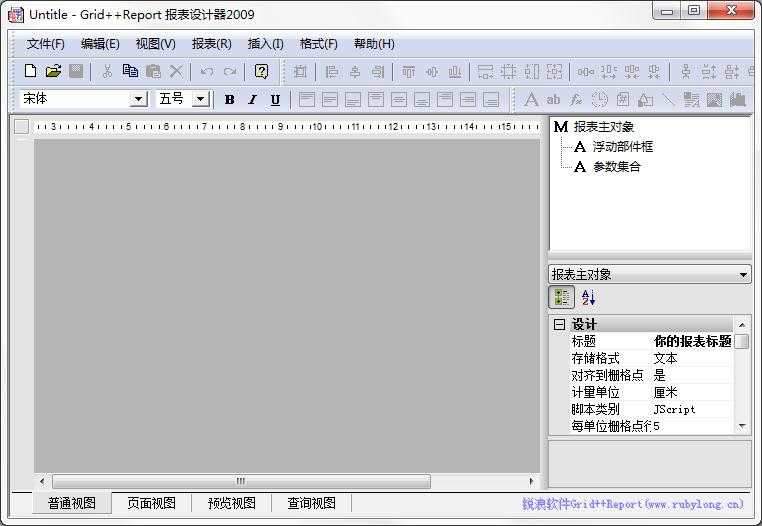Select 浮动部件框 in the object tree

click(x=622, y=146)
